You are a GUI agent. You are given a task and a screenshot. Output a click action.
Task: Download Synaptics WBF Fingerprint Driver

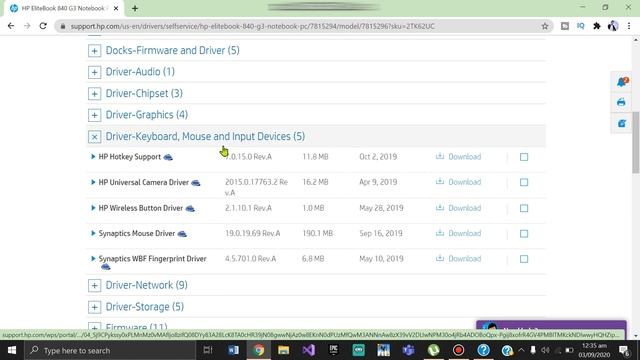tap(458, 259)
